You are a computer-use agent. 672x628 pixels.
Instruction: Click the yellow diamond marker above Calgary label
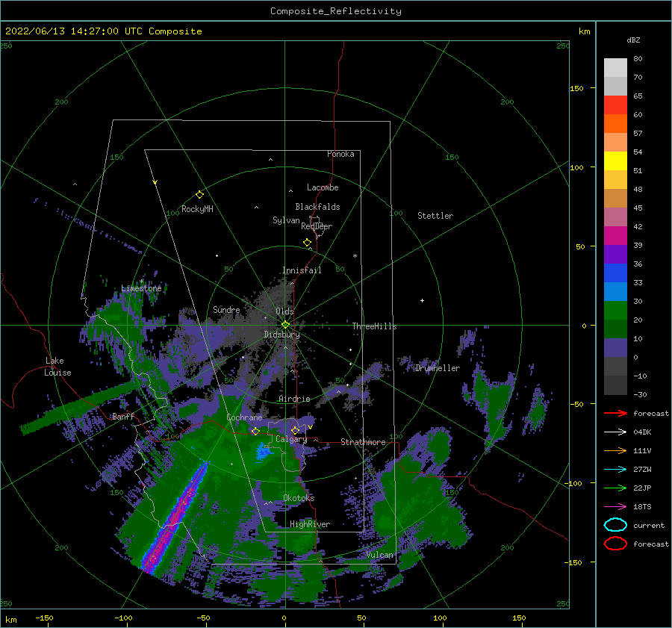[x=295, y=430]
